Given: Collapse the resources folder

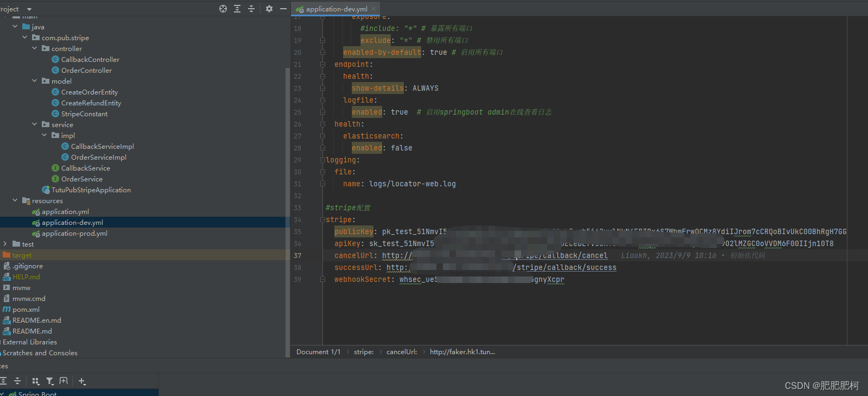Looking at the screenshot, I should 15,200.
